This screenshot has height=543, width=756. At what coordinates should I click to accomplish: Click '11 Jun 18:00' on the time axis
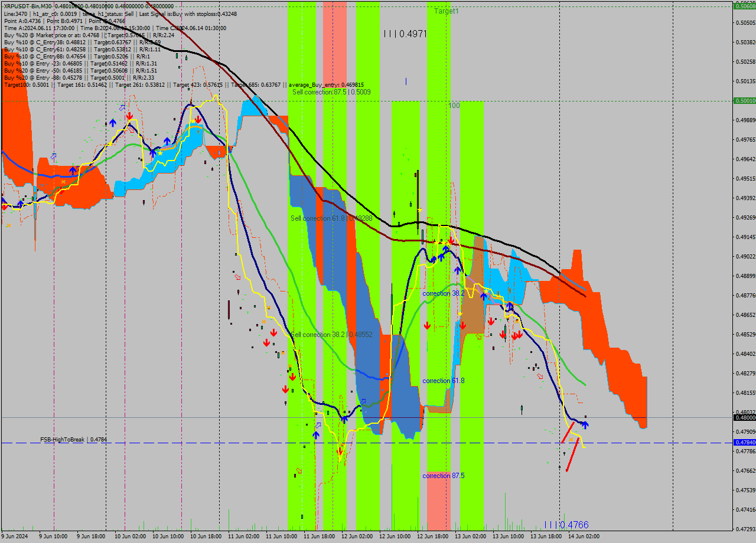coord(318,537)
